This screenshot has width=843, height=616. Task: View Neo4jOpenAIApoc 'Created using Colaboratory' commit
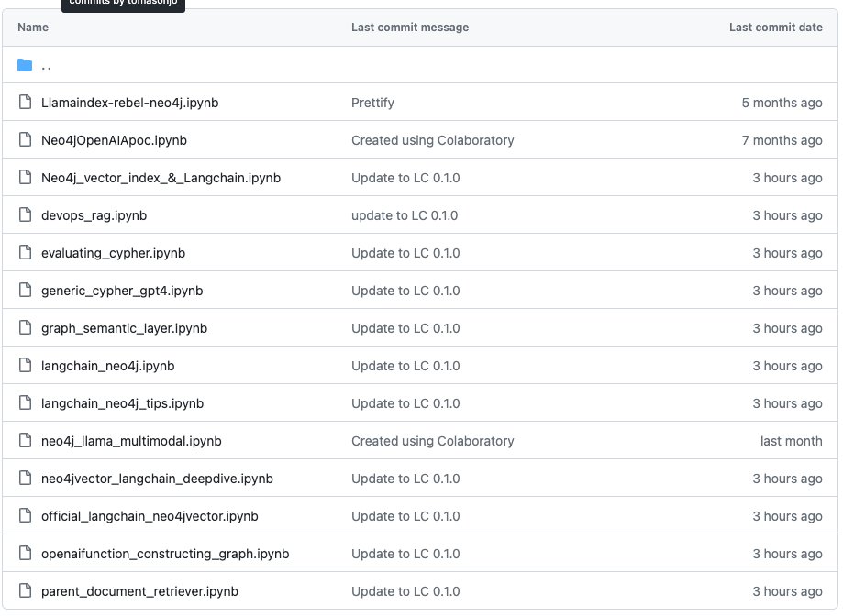pos(433,140)
